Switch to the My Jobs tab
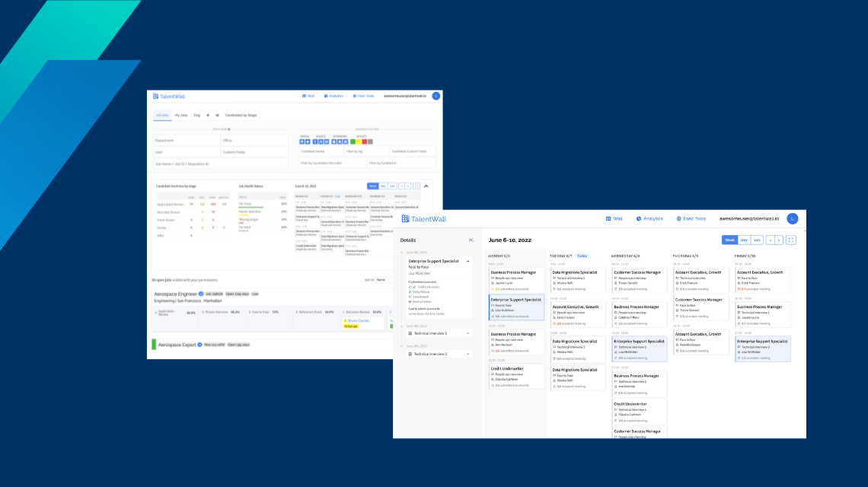This screenshot has height=487, width=868. [x=180, y=115]
